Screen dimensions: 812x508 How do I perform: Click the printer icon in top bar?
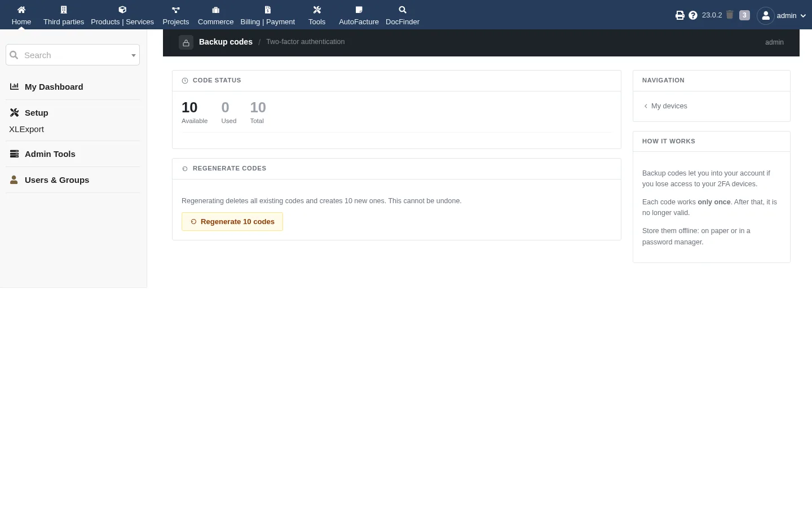tap(680, 15)
